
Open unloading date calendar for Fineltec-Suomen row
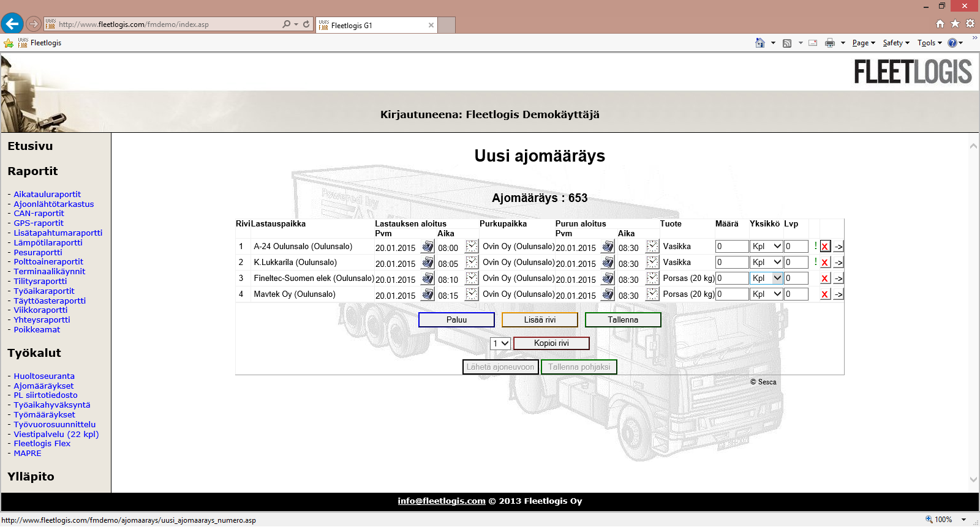(x=608, y=278)
